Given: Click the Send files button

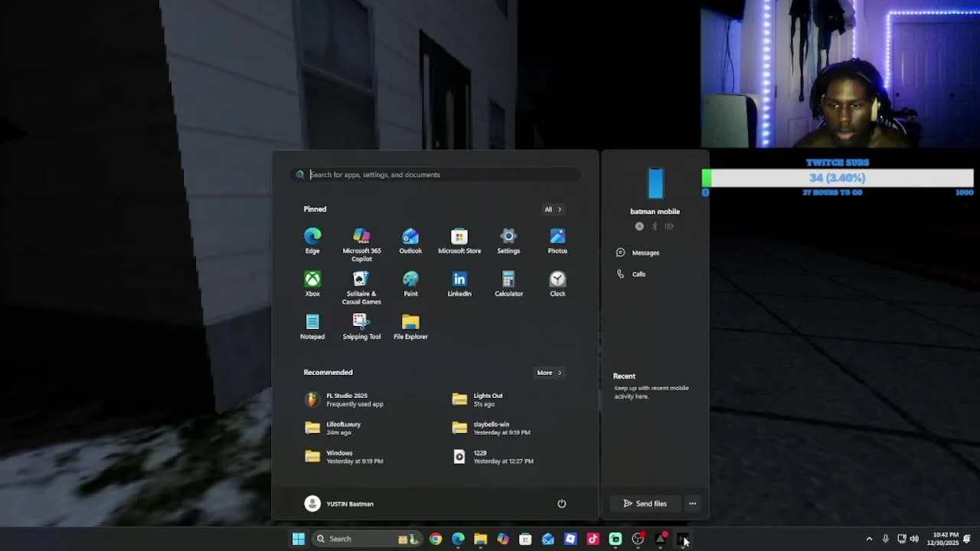Looking at the screenshot, I should point(645,504).
